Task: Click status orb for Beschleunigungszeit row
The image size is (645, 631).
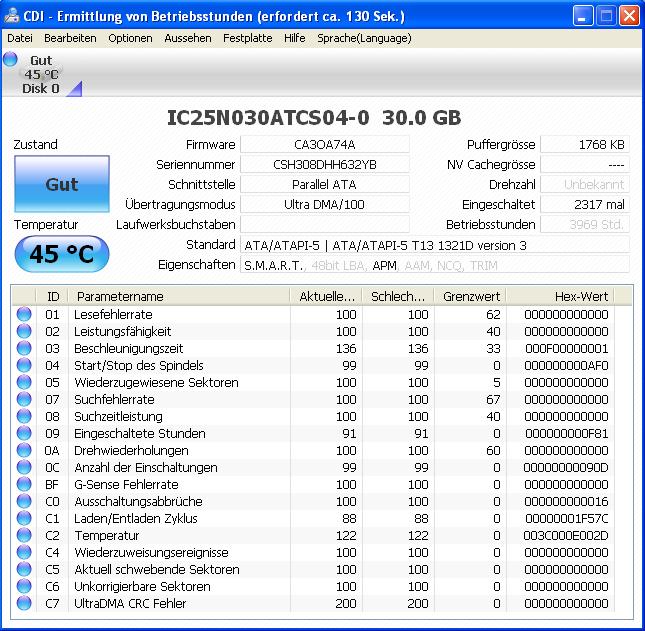Action: [24, 348]
